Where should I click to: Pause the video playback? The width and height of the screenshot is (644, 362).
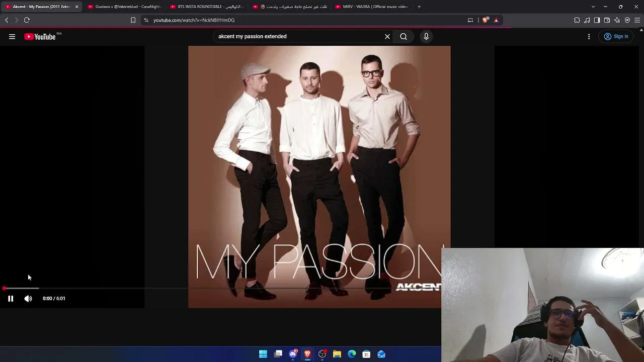coord(11,299)
